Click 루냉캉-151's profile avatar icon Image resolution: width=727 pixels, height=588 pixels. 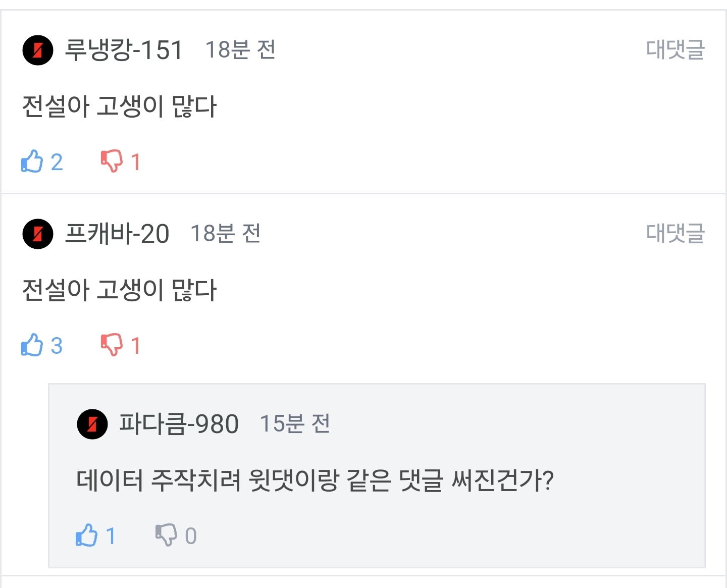pyautogui.click(x=38, y=50)
